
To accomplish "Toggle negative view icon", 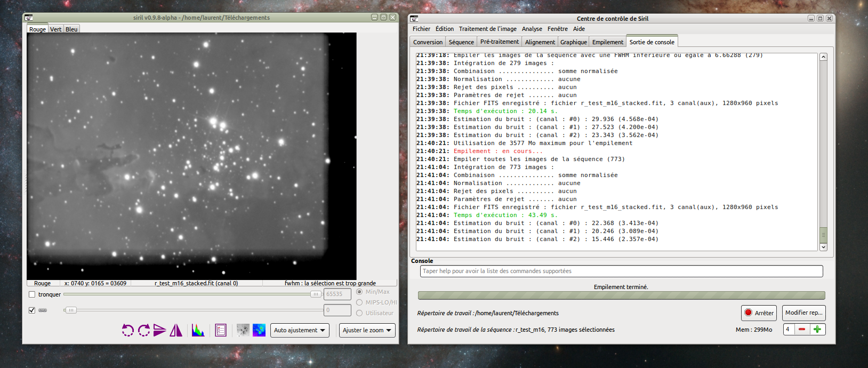I will [243, 330].
